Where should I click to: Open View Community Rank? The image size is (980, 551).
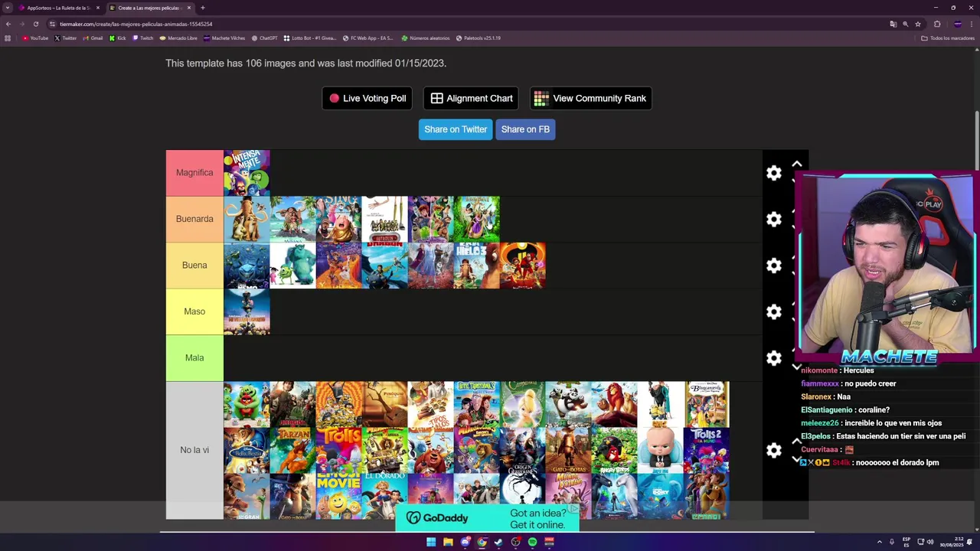[590, 98]
